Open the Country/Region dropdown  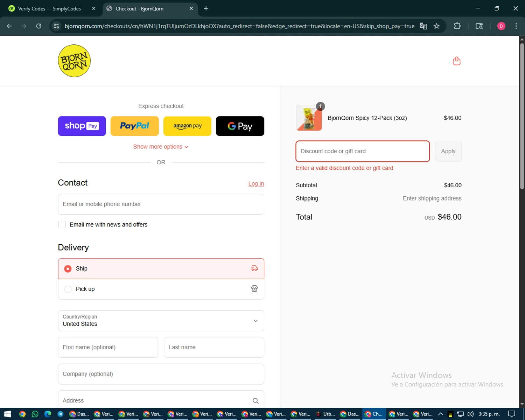click(x=161, y=321)
